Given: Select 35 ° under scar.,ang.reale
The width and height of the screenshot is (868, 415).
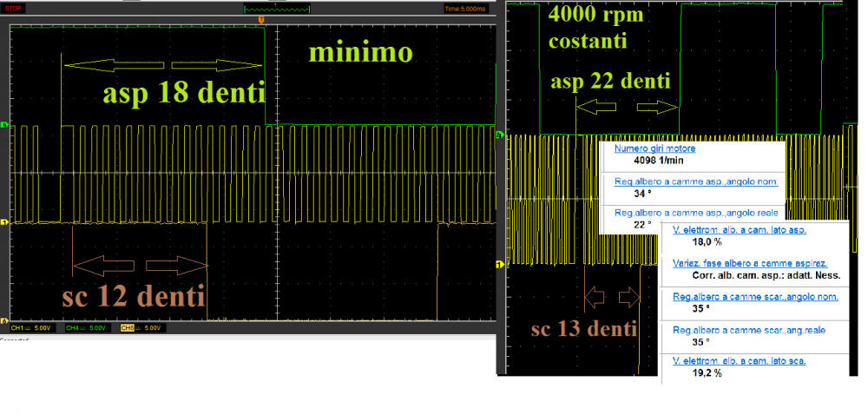Looking at the screenshot, I should (702, 342).
